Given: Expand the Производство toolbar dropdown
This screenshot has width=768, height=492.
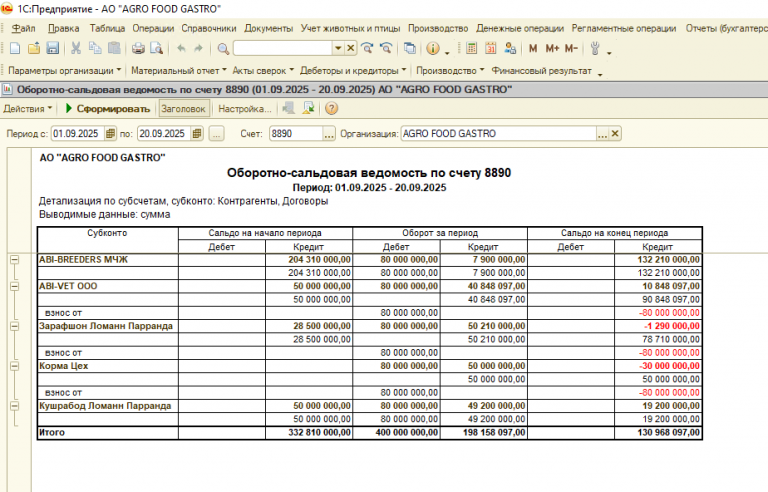Looking at the screenshot, I should (x=450, y=71).
